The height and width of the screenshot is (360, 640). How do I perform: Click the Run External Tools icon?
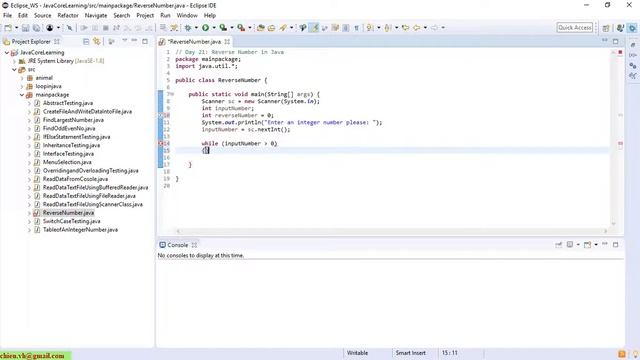pos(241,28)
